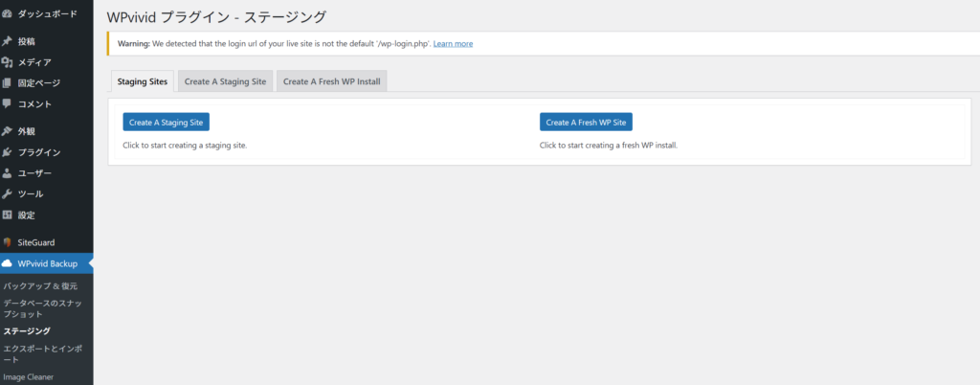Click the settings icon beside 設定
This screenshot has height=385, width=980.
point(8,215)
